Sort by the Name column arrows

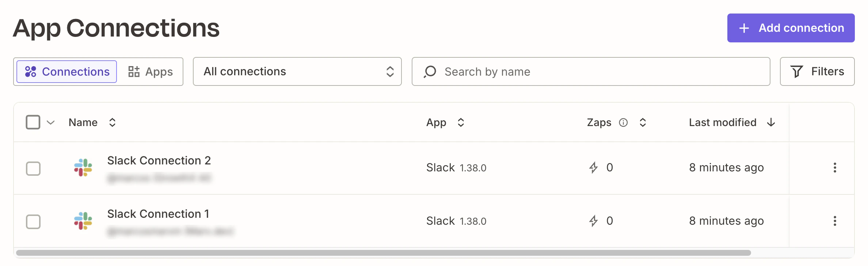point(113,122)
